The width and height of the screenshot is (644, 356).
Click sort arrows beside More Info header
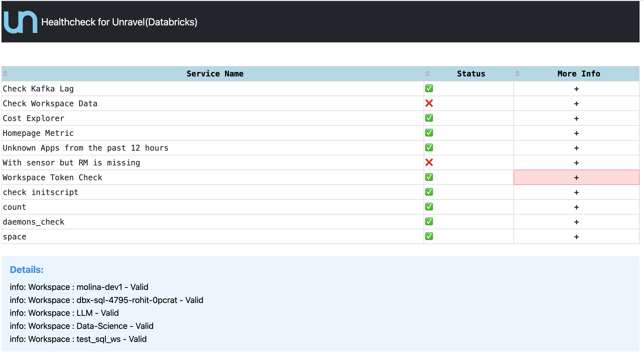coord(517,74)
